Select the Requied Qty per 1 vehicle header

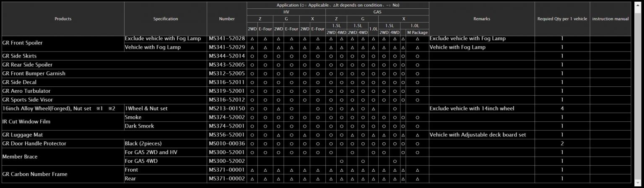[x=562, y=19]
